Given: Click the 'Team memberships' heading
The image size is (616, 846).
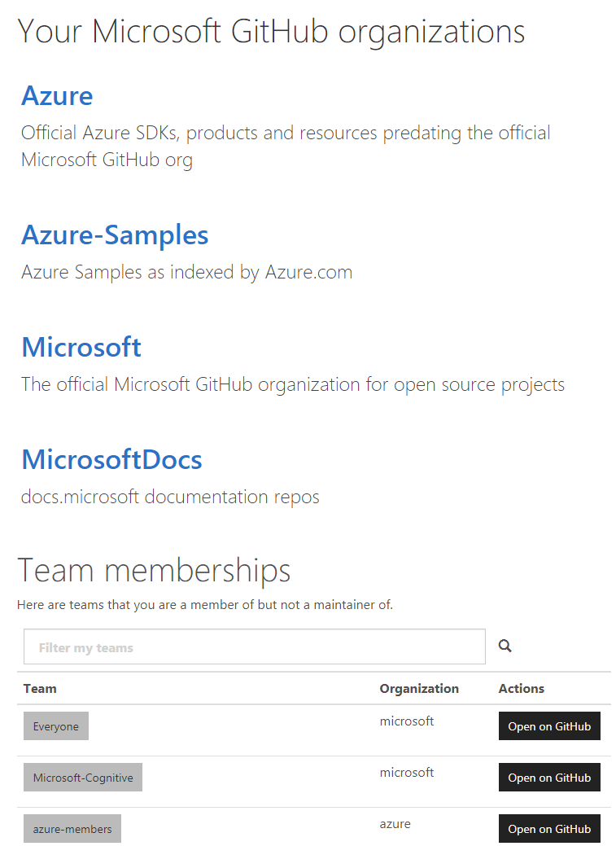Looking at the screenshot, I should (x=155, y=571).
